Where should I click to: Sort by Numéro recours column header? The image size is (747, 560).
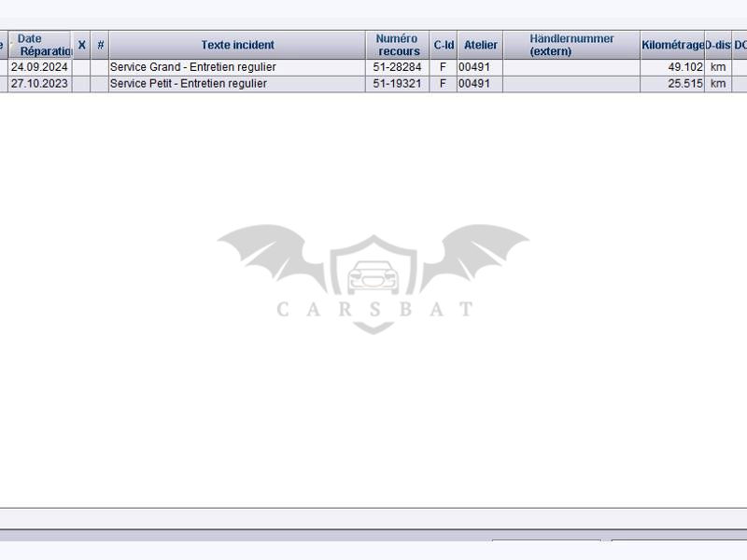(x=398, y=45)
